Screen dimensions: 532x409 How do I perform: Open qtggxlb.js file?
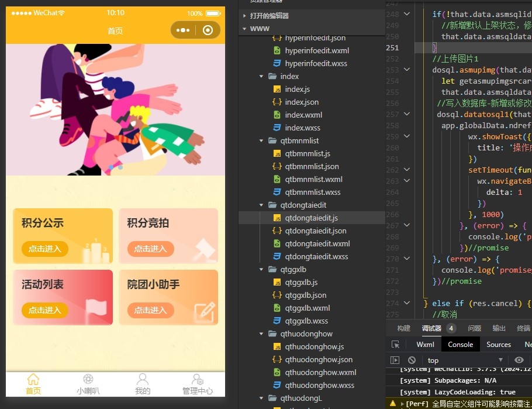pos(301,283)
